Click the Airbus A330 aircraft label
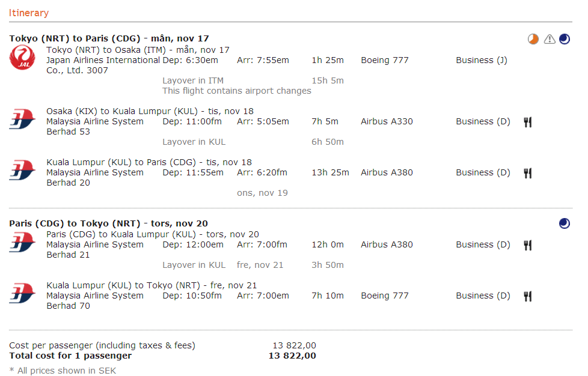The height and width of the screenshot is (376, 588). [387, 121]
